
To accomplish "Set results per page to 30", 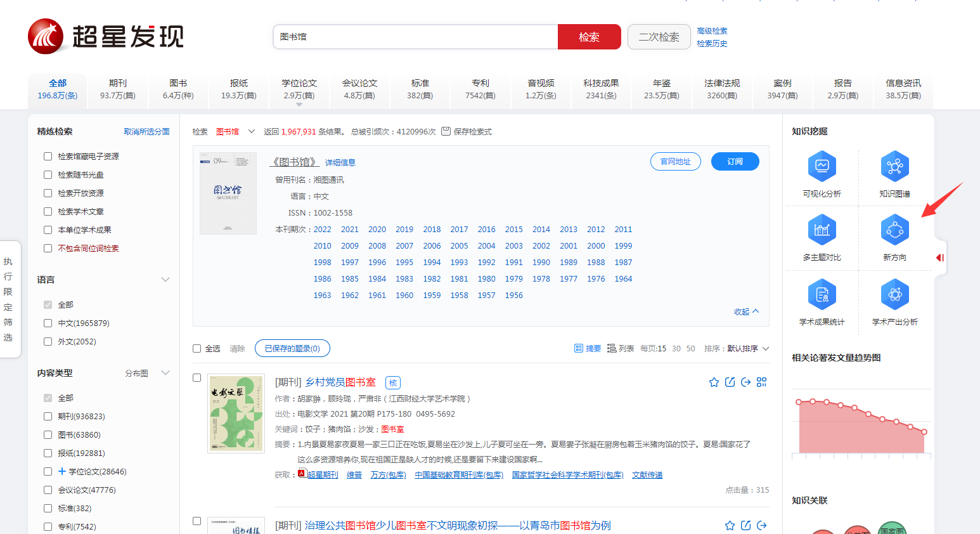I will click(676, 348).
